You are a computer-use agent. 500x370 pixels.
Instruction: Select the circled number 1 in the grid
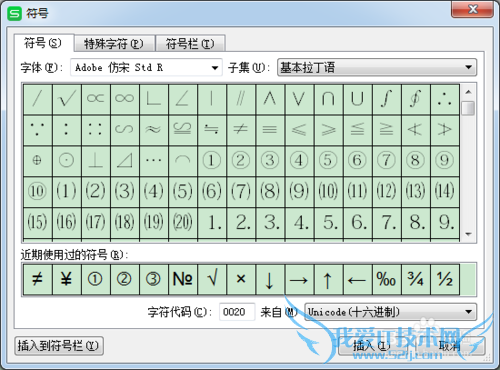(x=212, y=161)
